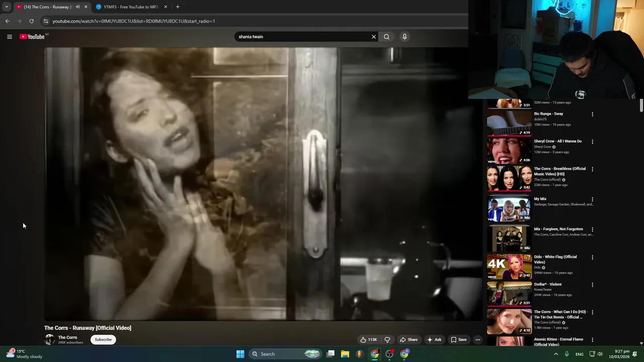Open the weather widget showing 13°C
This screenshot has width=644, height=362.
(24, 354)
